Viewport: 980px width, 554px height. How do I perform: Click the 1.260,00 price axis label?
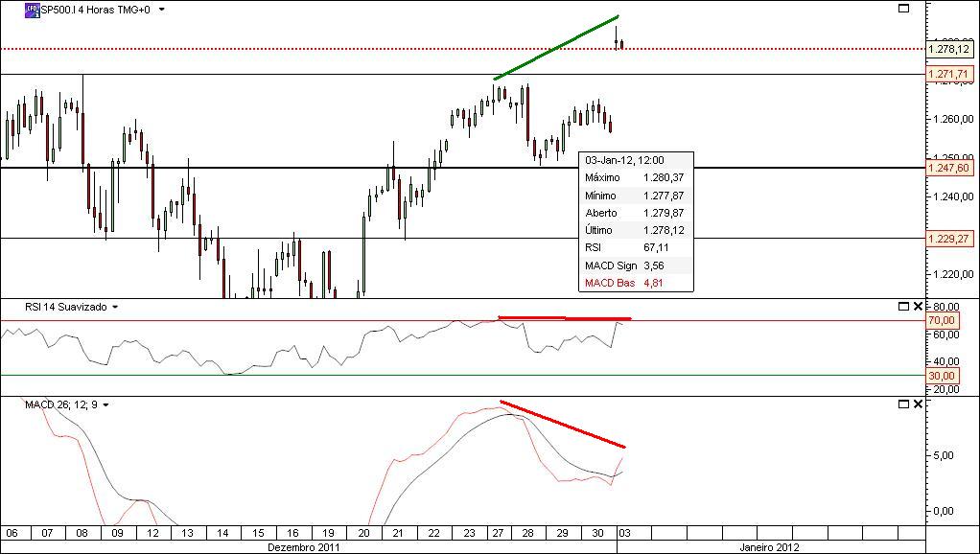point(952,119)
